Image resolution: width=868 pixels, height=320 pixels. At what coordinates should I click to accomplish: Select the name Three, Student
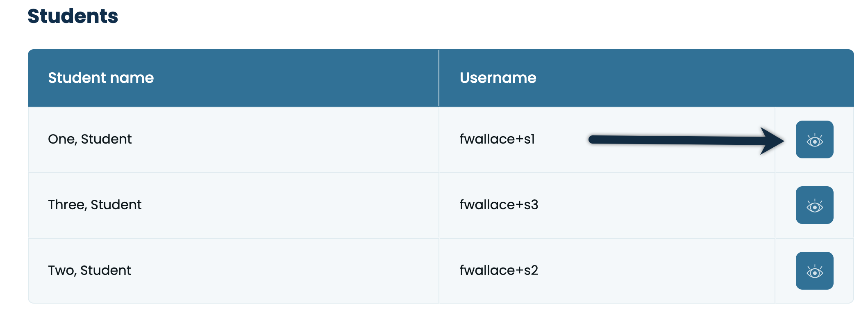tap(95, 205)
